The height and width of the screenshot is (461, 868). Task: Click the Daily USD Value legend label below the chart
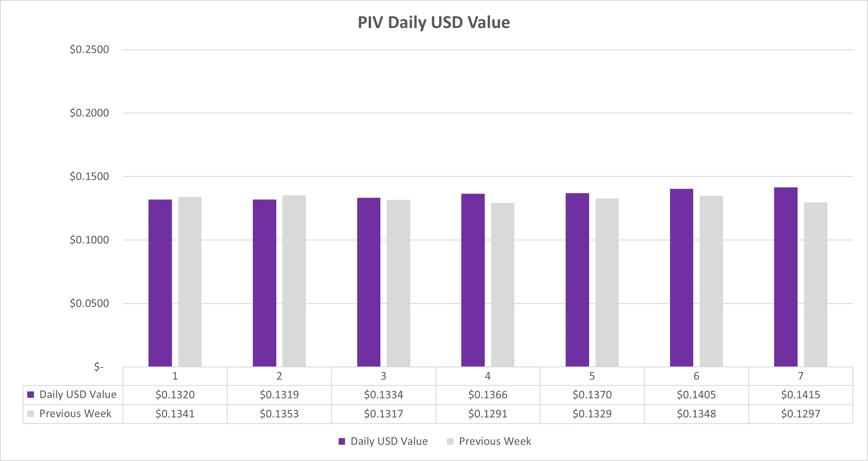[x=389, y=441]
